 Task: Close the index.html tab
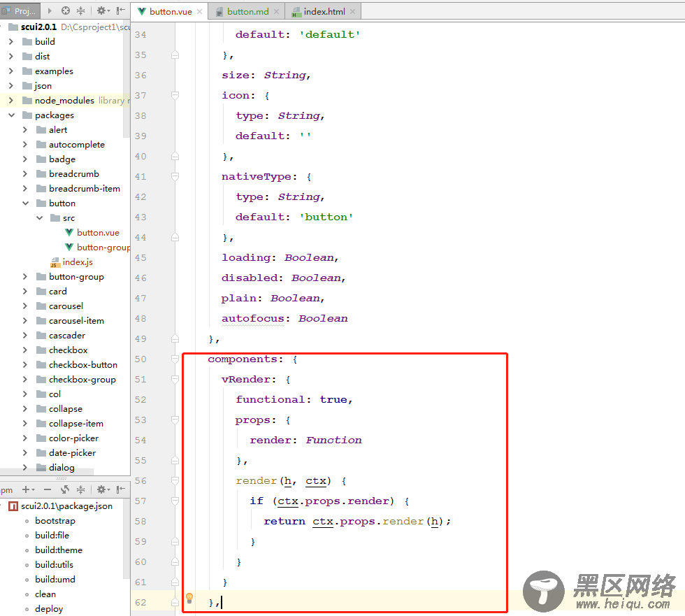coord(352,12)
